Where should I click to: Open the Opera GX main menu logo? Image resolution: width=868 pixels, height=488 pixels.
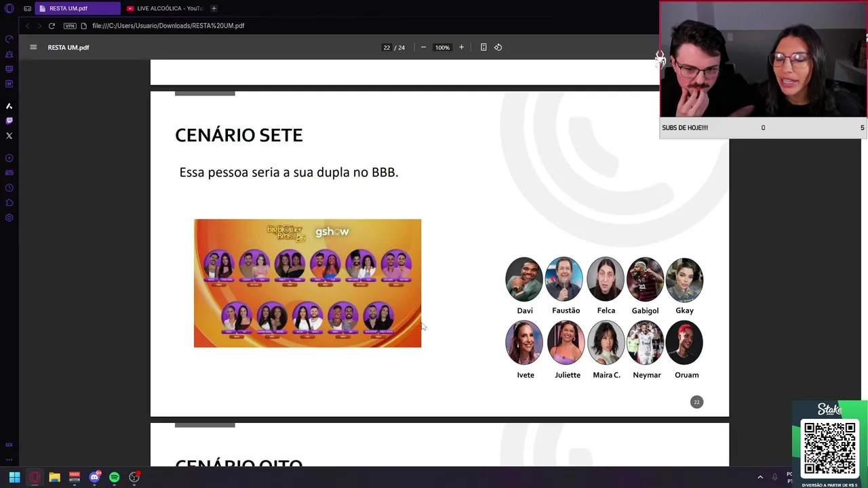(9, 9)
